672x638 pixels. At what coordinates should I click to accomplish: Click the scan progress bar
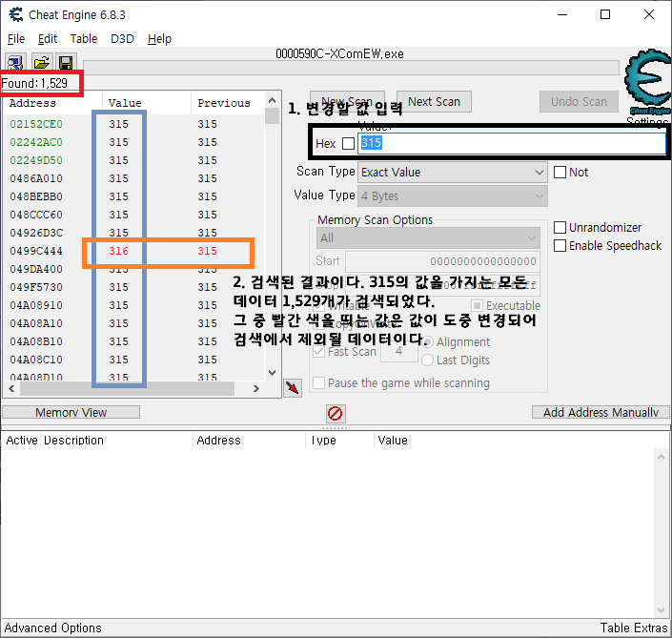(x=351, y=68)
